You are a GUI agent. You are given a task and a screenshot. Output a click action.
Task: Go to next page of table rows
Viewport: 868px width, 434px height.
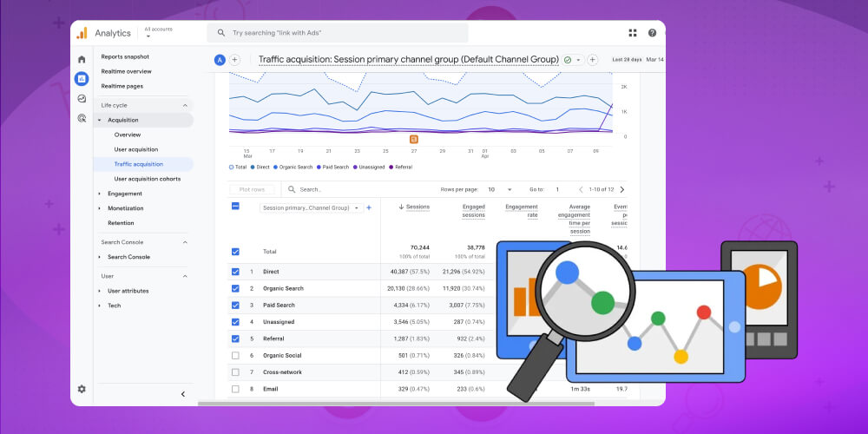pos(621,189)
